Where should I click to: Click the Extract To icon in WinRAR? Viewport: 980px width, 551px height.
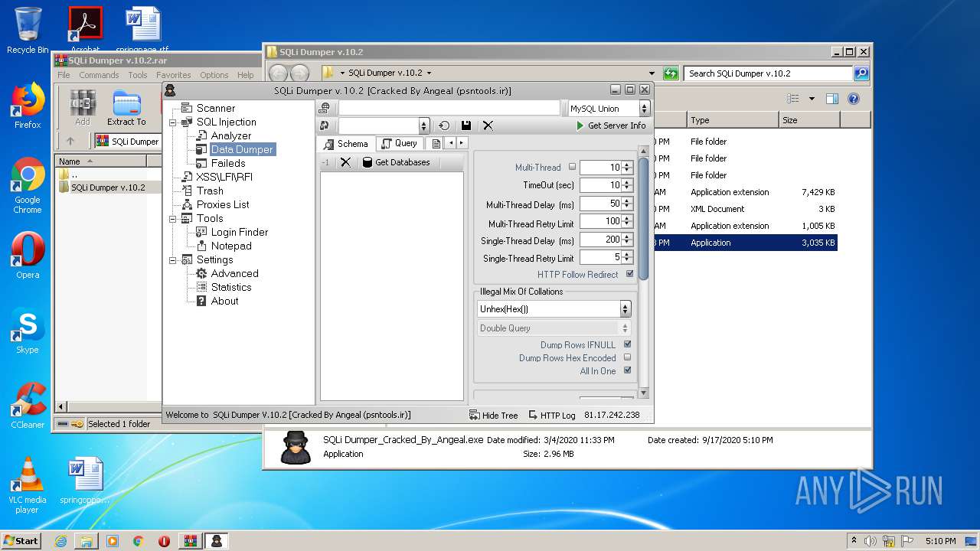point(126,108)
